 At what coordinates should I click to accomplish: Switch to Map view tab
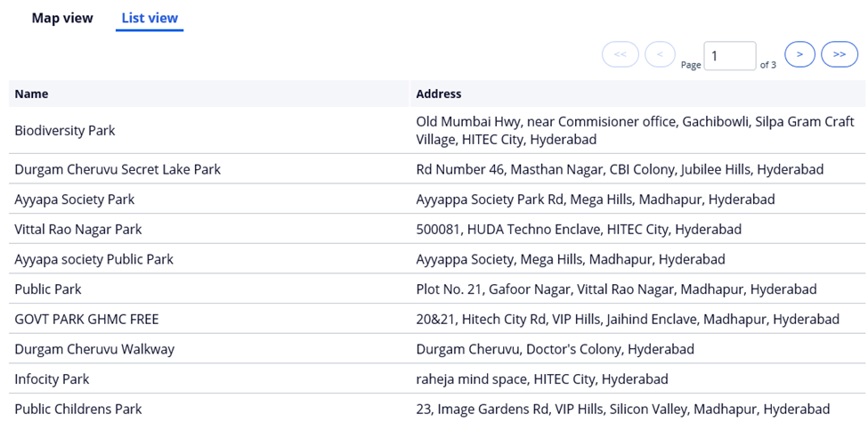pyautogui.click(x=62, y=18)
